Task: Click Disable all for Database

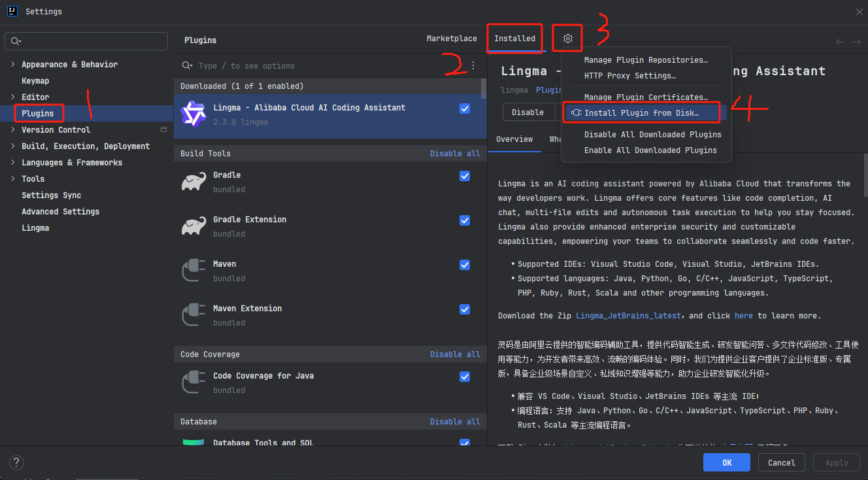Action: point(455,422)
